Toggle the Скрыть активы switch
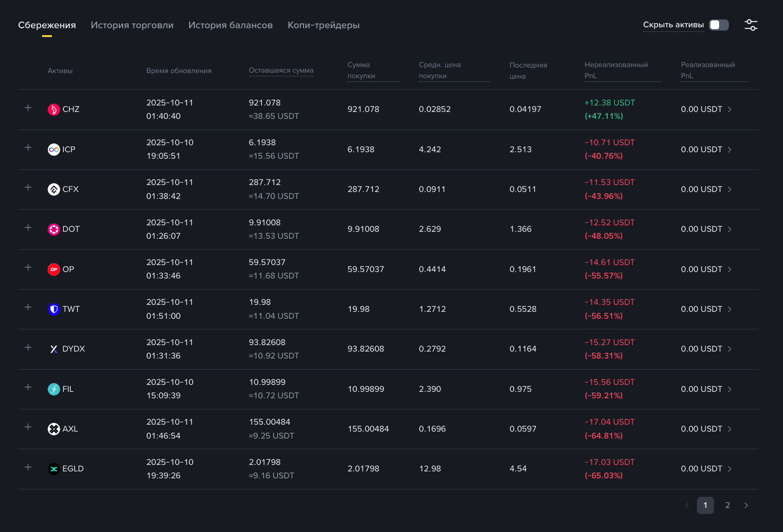The image size is (783, 532). click(719, 25)
